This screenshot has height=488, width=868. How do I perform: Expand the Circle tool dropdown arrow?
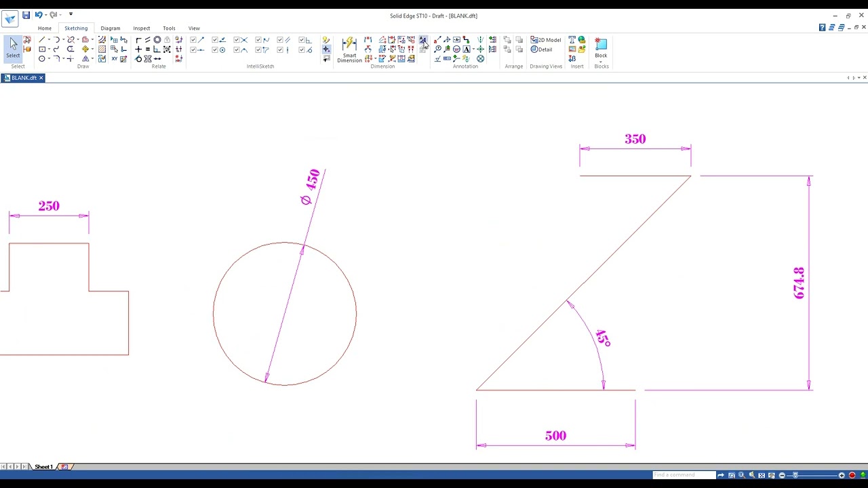pos(49,58)
